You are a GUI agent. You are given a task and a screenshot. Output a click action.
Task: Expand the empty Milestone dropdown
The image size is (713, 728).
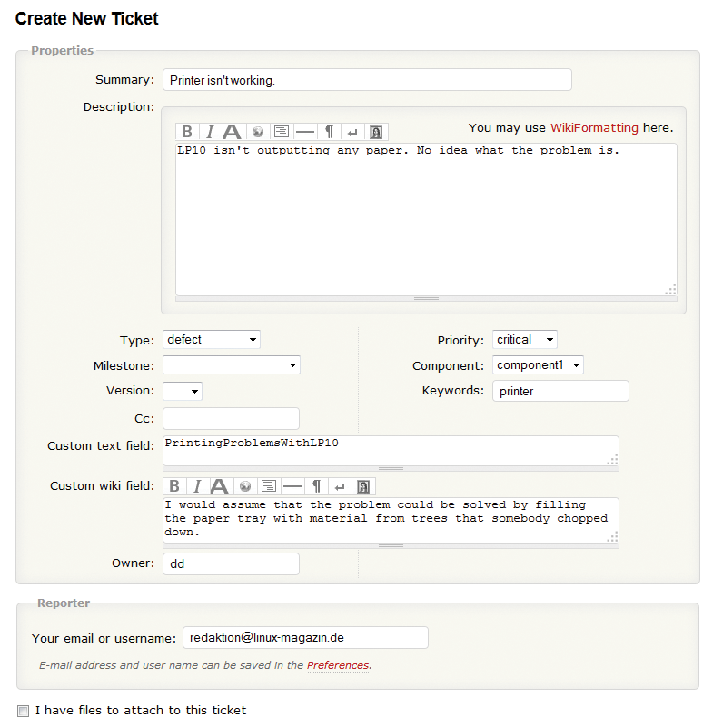(x=231, y=365)
